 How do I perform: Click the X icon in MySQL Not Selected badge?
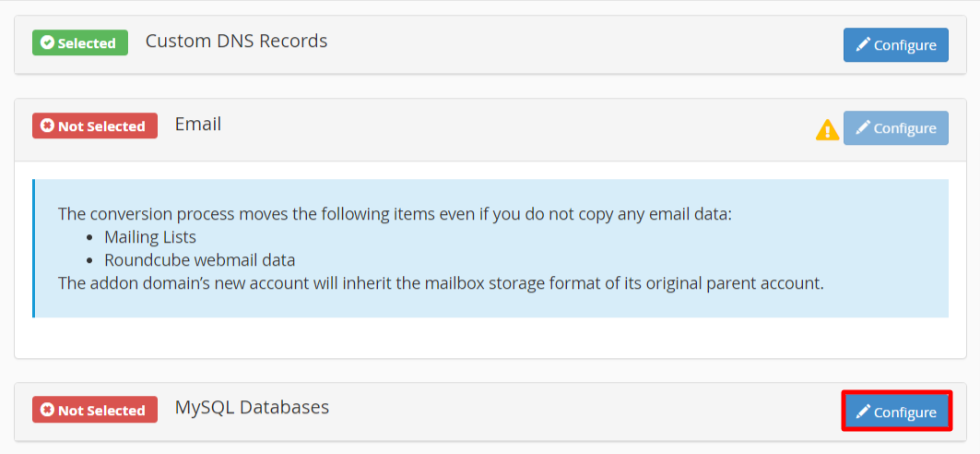47,411
